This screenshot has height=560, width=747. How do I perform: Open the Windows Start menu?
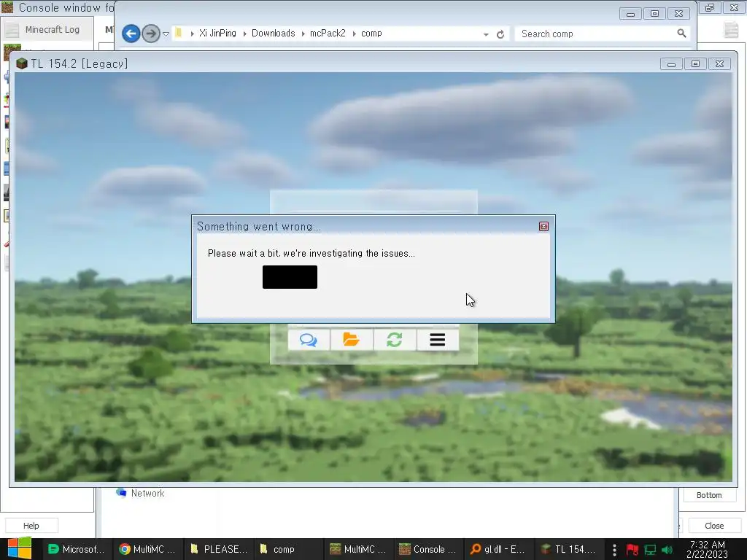tap(19, 549)
